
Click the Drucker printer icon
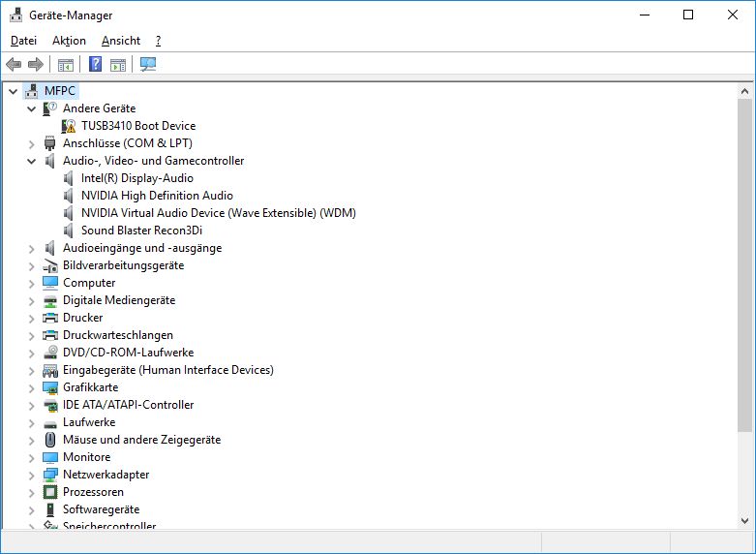50,318
